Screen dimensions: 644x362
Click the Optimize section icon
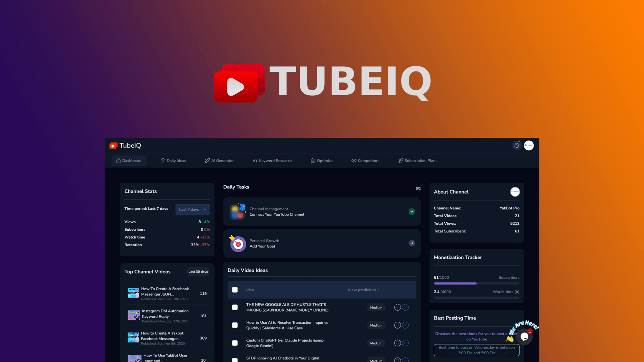tap(313, 161)
